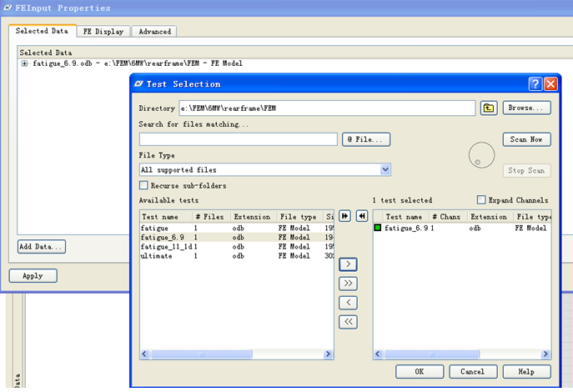Remove the selected test with the single left arrow
Viewport: 573px width, 392px height.
348,303
